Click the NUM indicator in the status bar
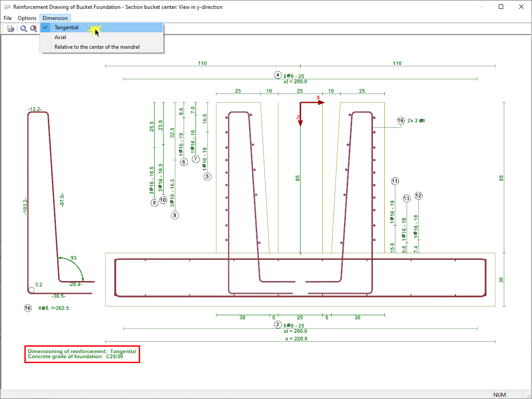The width and height of the screenshot is (532, 399). (x=500, y=395)
